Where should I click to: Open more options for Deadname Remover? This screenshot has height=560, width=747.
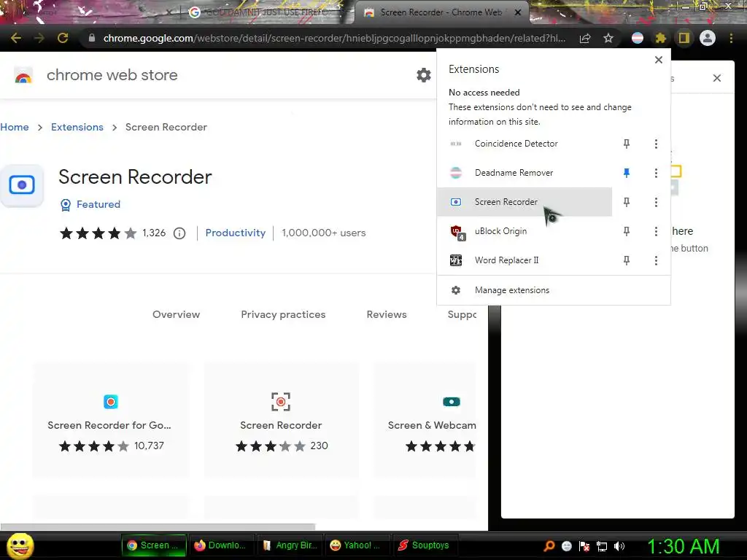pyautogui.click(x=656, y=173)
